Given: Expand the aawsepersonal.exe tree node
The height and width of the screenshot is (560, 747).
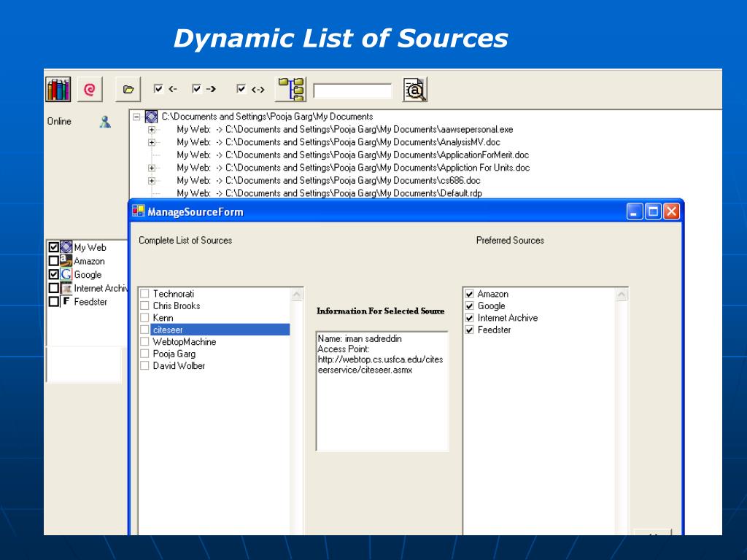Looking at the screenshot, I should point(152,130).
